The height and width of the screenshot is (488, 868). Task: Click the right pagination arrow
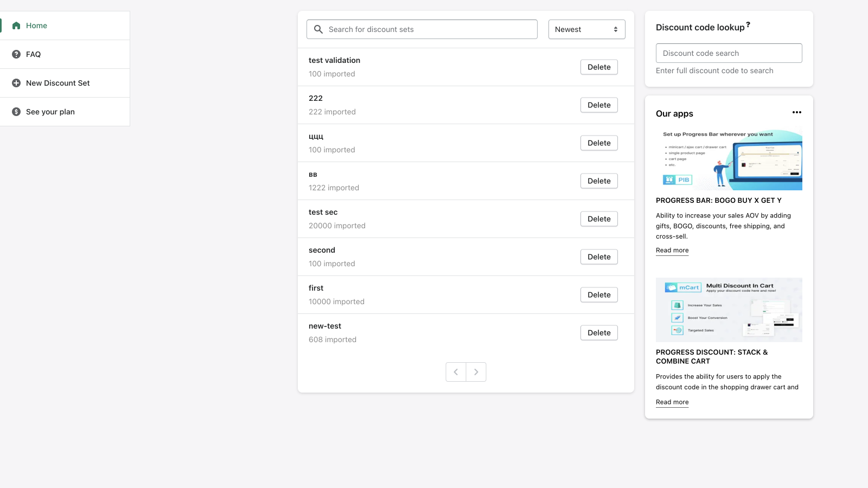coord(476,372)
